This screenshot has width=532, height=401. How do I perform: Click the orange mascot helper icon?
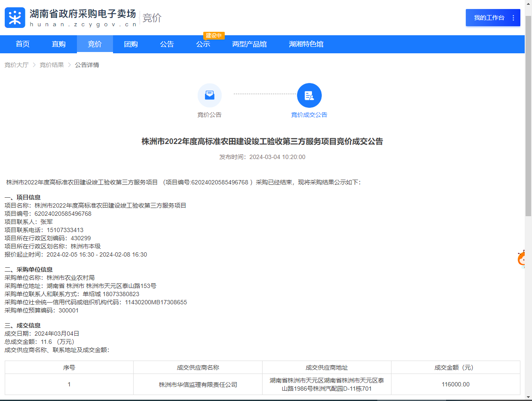[x=524, y=259]
